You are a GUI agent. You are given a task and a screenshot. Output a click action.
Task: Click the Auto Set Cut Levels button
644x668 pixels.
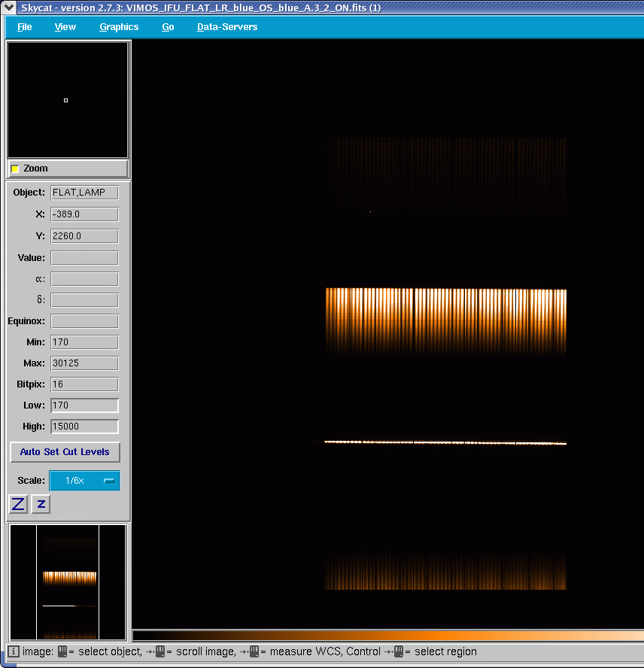[x=65, y=452]
